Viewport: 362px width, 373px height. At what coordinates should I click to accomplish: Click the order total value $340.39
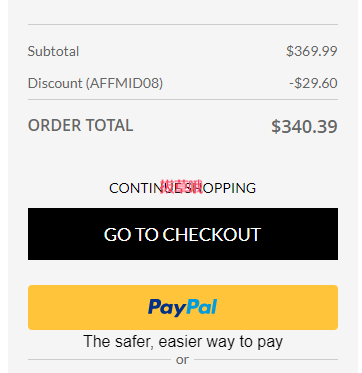[304, 127]
